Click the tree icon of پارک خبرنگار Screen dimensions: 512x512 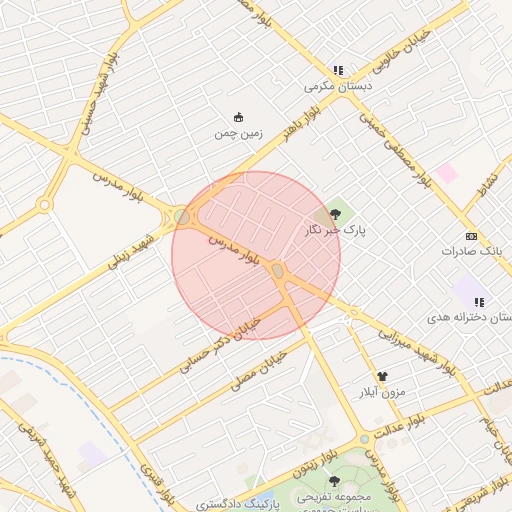[x=335, y=214]
